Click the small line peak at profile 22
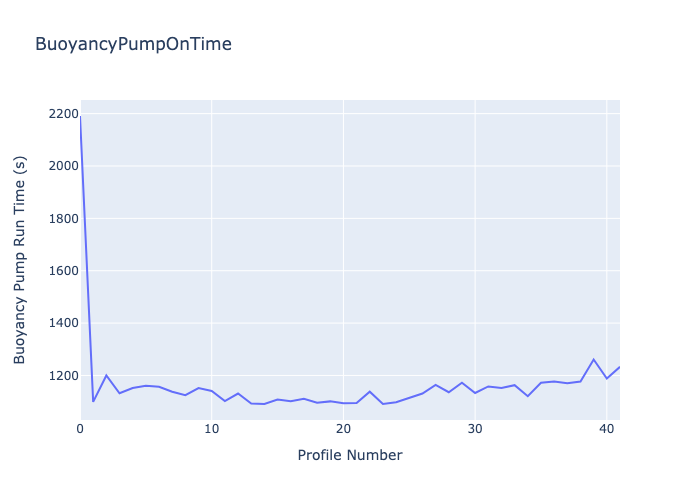 (x=370, y=391)
